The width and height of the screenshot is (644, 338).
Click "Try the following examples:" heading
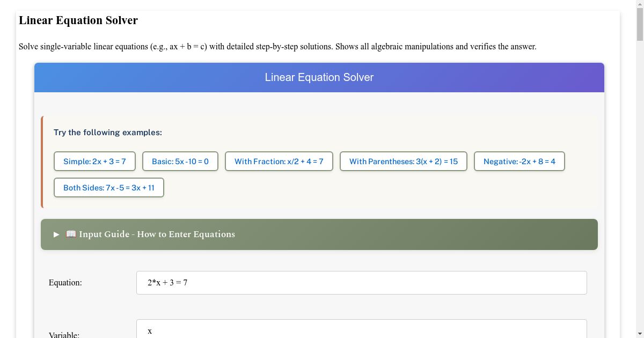108,132
